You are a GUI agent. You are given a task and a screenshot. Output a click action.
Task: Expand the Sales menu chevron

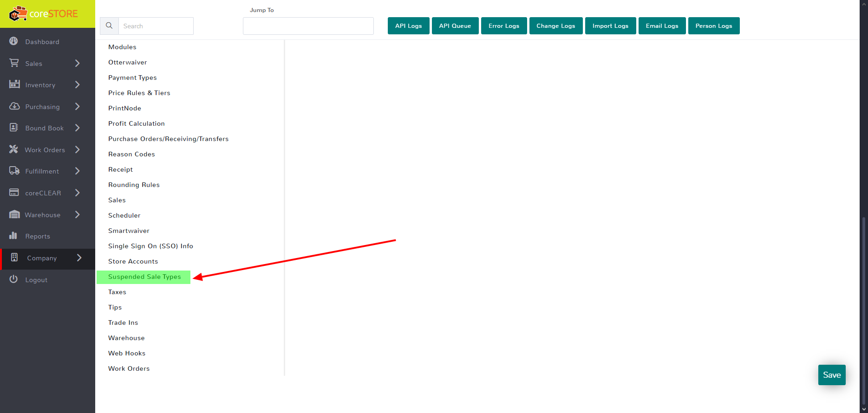78,63
